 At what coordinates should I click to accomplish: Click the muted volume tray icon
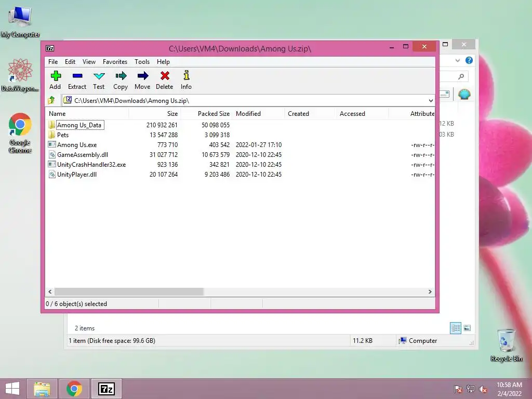(x=483, y=389)
